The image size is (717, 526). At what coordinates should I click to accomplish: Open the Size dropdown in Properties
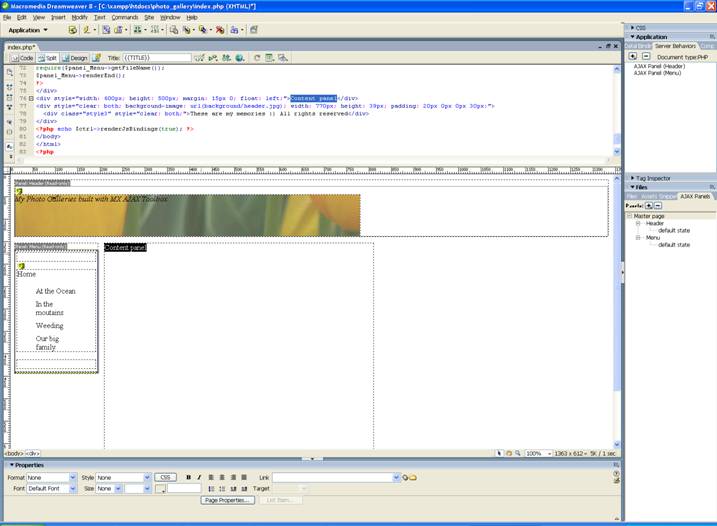click(x=118, y=488)
